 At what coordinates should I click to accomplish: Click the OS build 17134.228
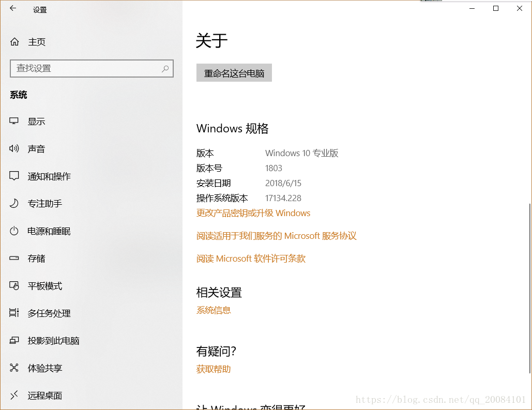[283, 198]
